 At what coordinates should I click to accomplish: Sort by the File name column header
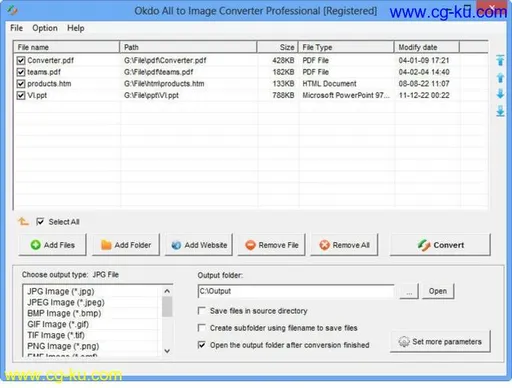point(66,47)
